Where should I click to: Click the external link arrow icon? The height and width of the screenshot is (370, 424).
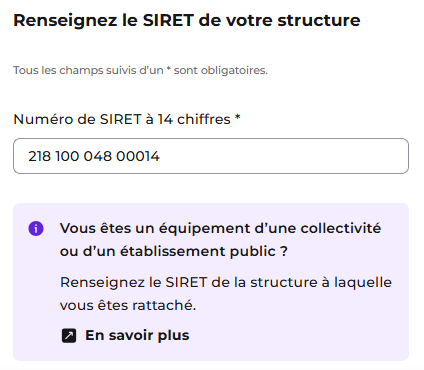[69, 336]
